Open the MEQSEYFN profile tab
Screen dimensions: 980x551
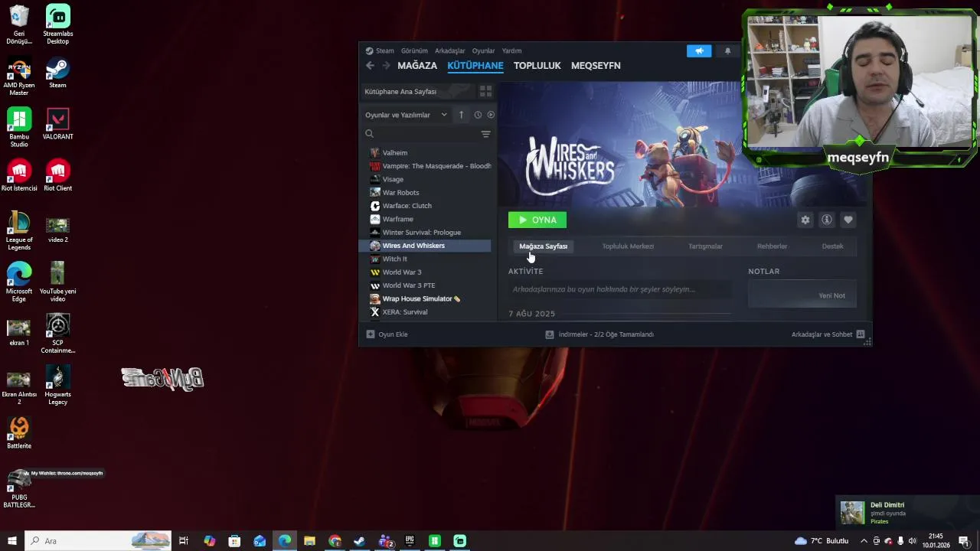596,66
